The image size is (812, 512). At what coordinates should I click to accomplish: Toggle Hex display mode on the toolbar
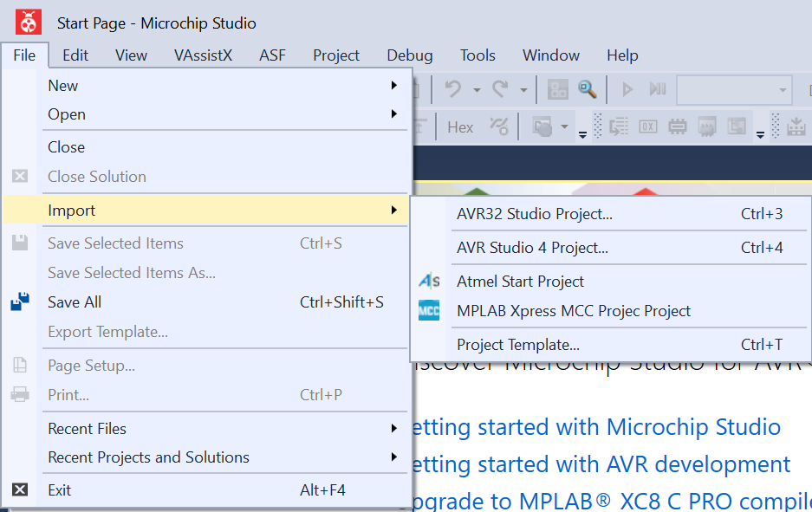[460, 126]
